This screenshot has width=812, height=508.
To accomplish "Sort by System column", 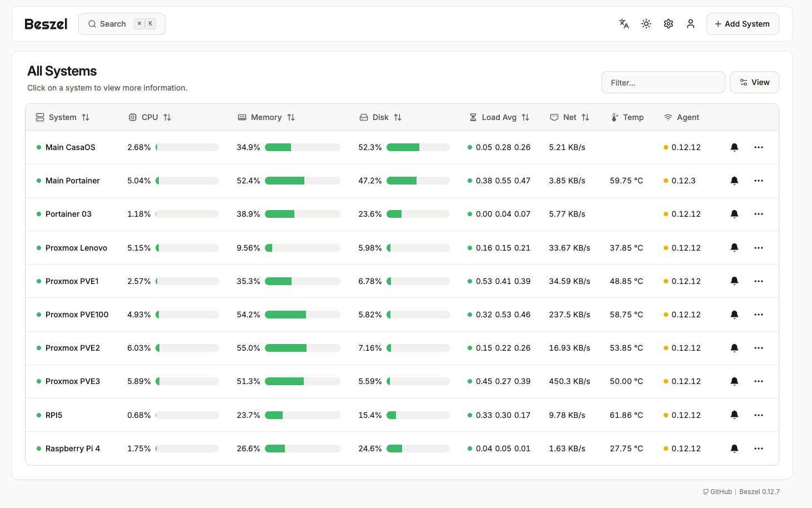I will tap(63, 117).
